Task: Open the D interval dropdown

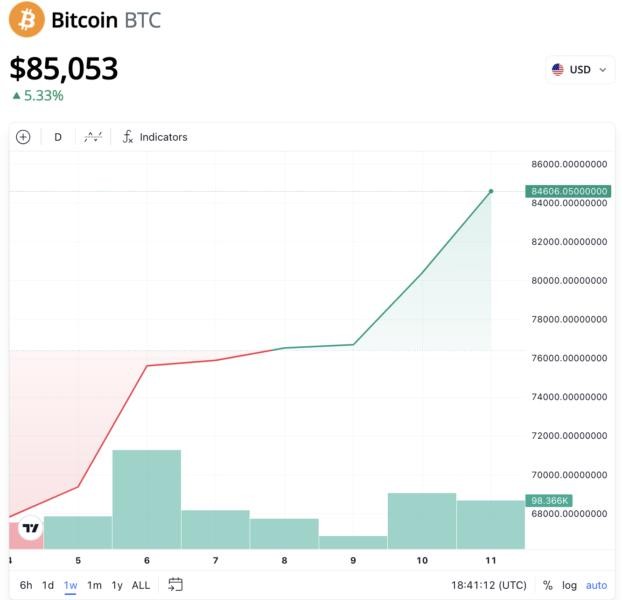Action: pos(58,137)
